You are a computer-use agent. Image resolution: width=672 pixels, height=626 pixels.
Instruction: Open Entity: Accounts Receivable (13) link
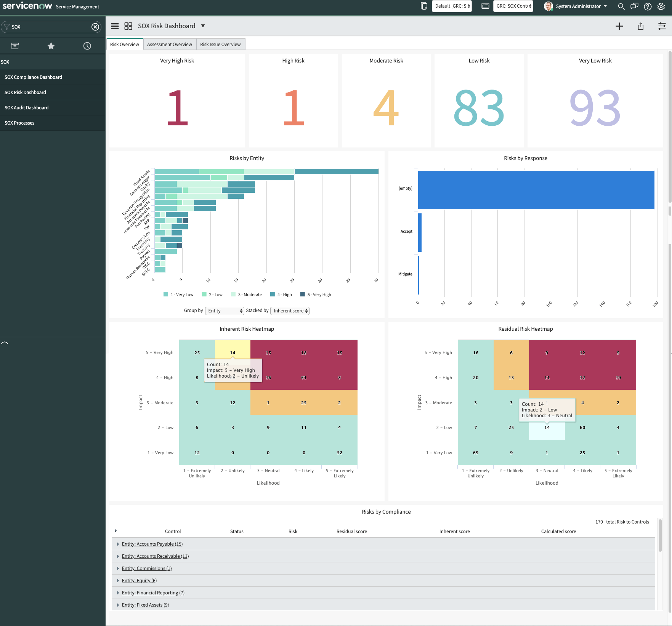click(156, 556)
